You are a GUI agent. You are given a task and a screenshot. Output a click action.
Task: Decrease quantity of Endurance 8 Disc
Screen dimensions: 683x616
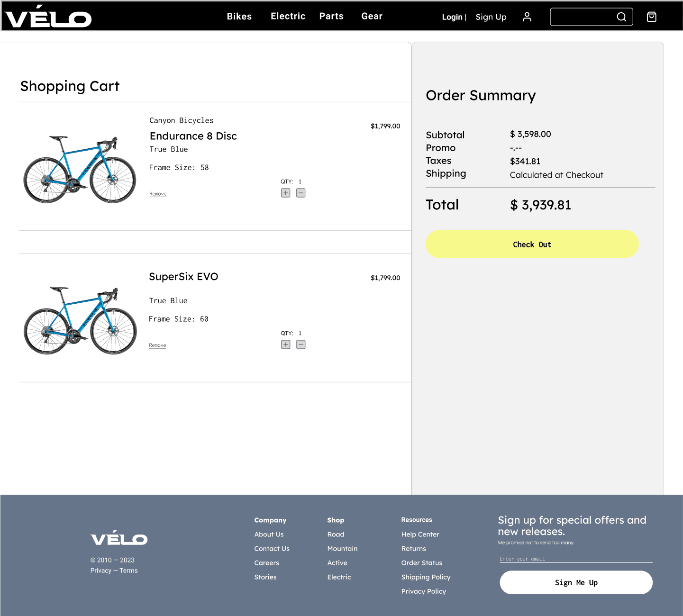coord(301,193)
